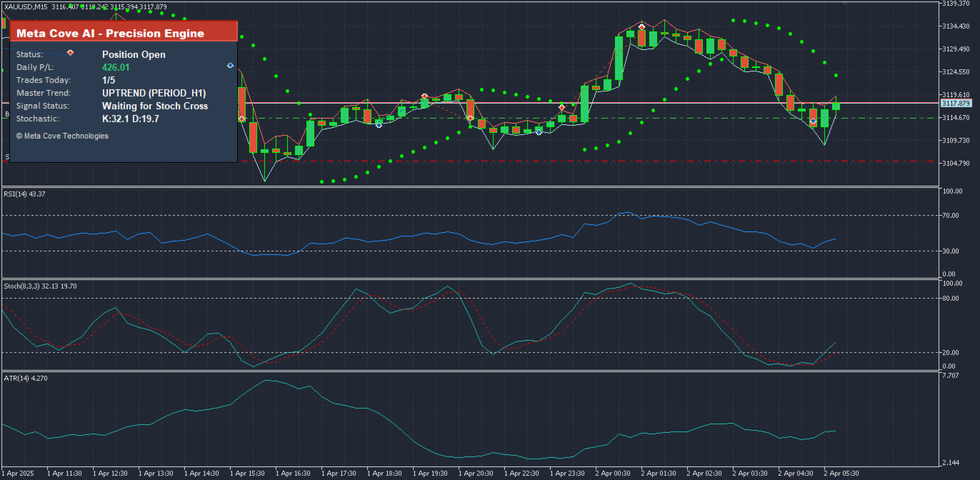Click the blue buy arrow on the latest red candle
980x480 pixels.
pyautogui.click(x=814, y=122)
